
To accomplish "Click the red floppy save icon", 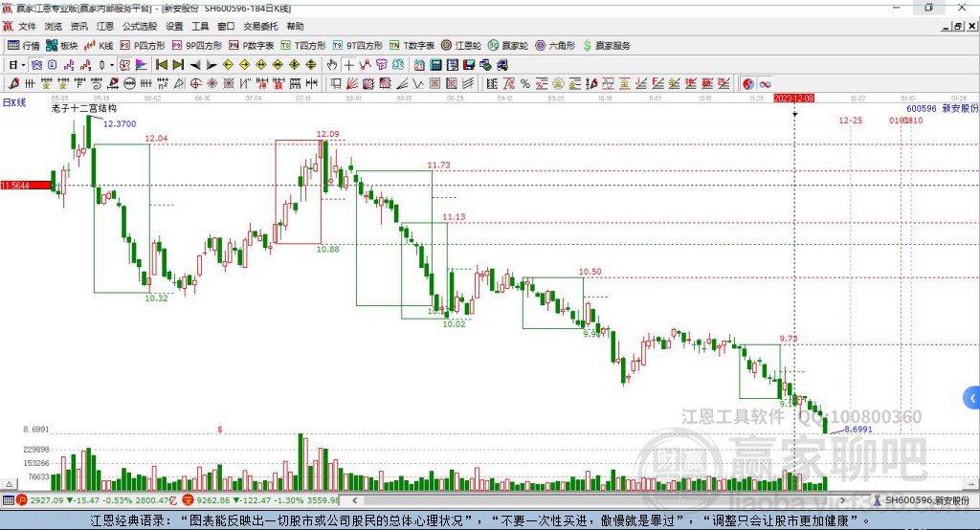I will pos(469,65).
